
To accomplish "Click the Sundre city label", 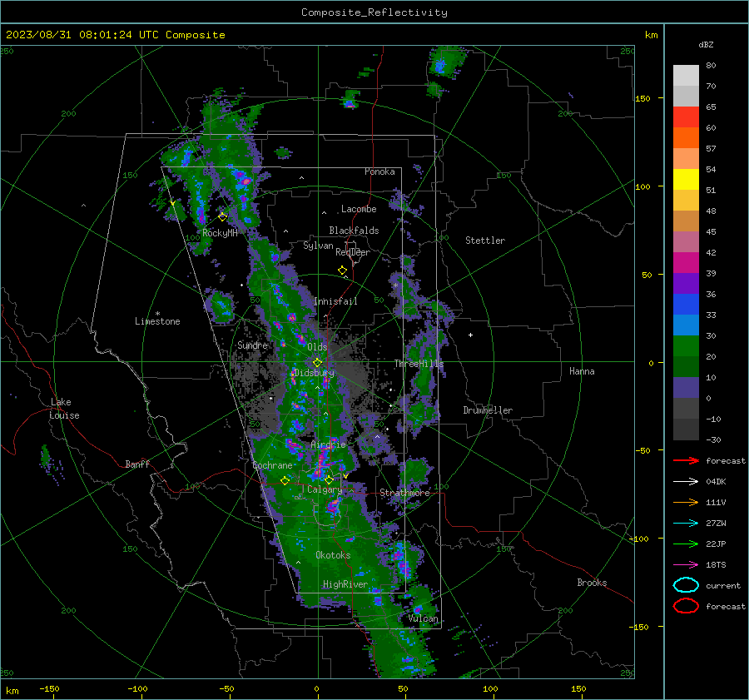I will [252, 345].
